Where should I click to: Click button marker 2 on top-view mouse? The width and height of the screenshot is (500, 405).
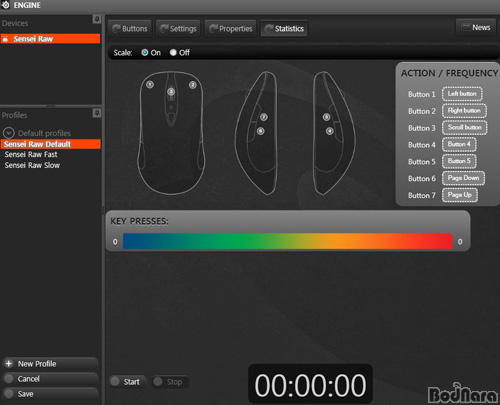(193, 85)
